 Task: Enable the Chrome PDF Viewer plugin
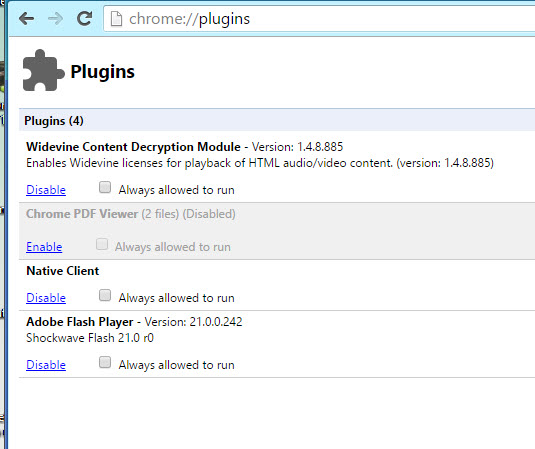(x=44, y=247)
